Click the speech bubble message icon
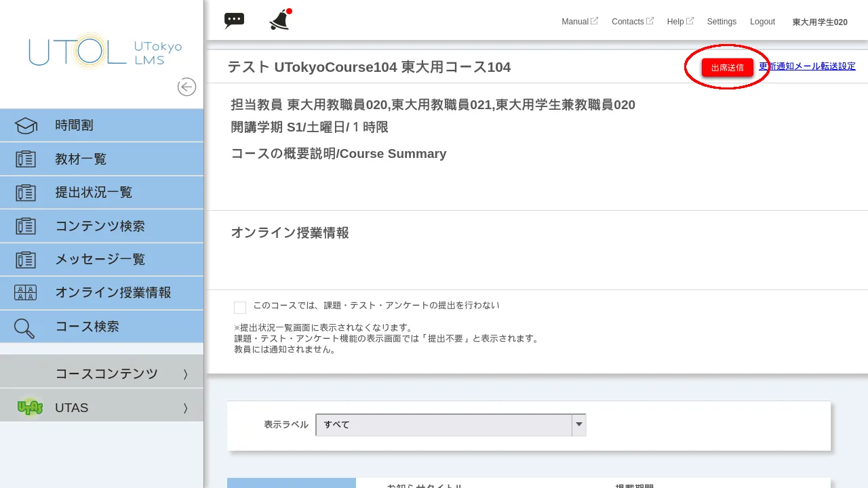The image size is (868, 488). point(234,20)
